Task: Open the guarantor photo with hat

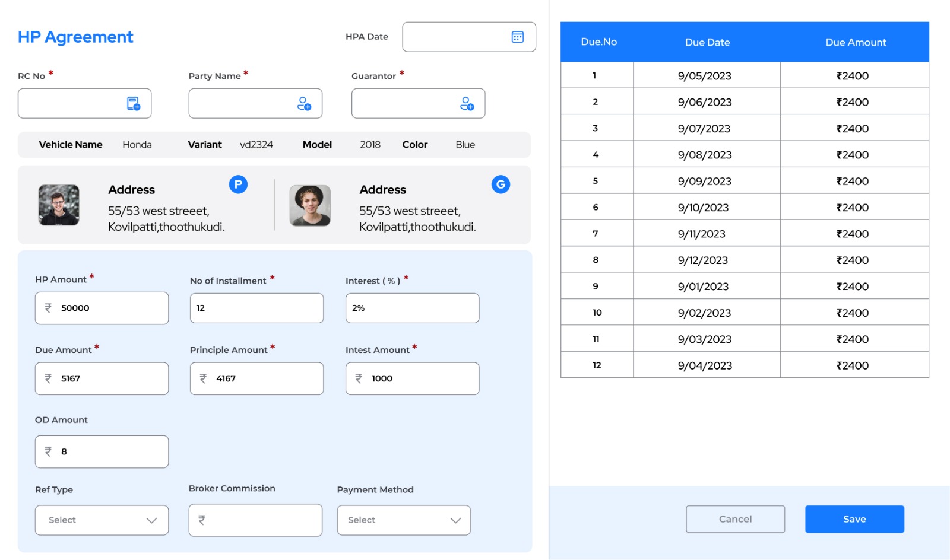Action: click(x=310, y=205)
